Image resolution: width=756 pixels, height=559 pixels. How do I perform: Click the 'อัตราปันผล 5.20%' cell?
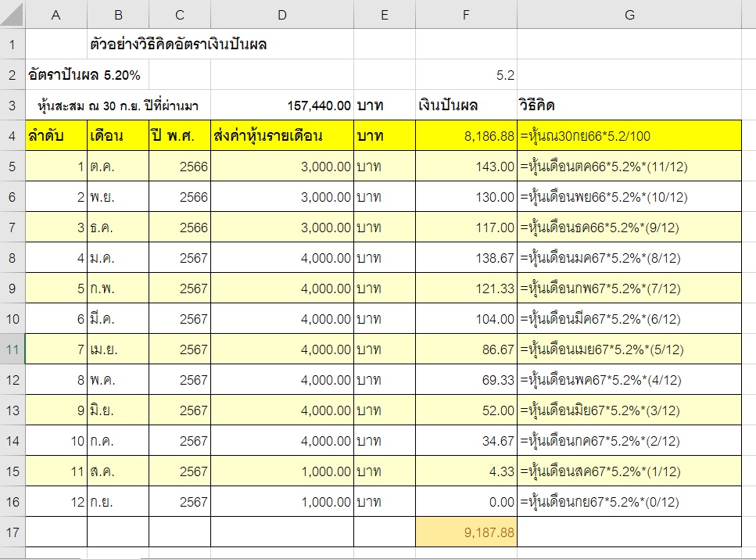pos(84,75)
